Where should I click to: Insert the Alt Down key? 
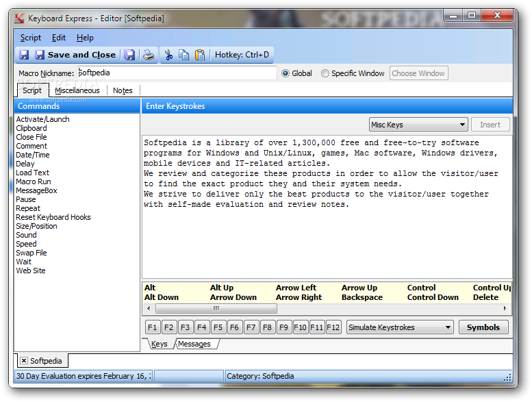pos(162,297)
